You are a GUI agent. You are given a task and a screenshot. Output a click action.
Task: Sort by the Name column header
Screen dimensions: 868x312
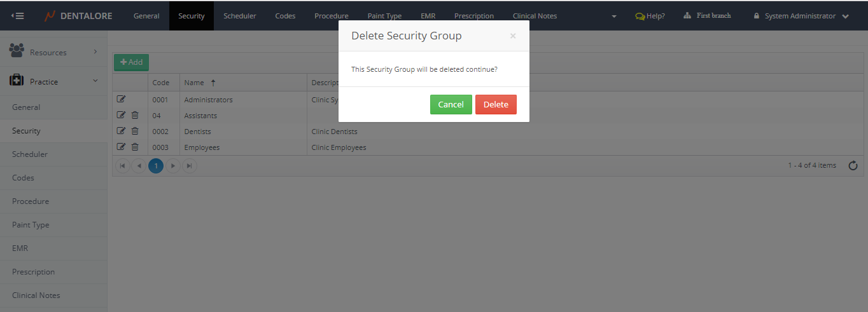[194, 83]
